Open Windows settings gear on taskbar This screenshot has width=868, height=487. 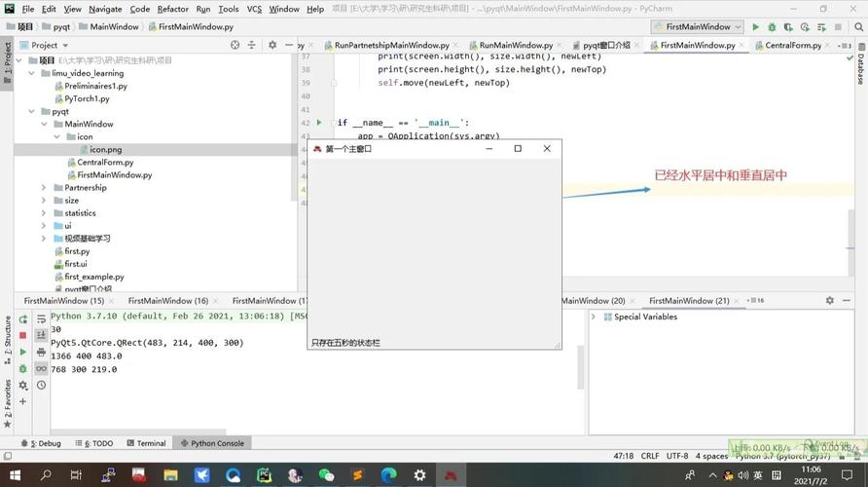click(x=419, y=474)
